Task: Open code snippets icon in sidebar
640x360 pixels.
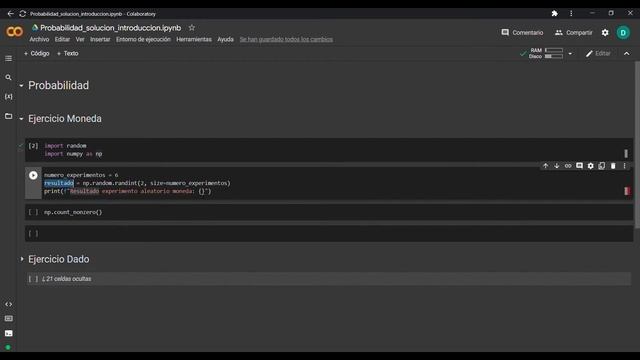Action: tap(8, 304)
